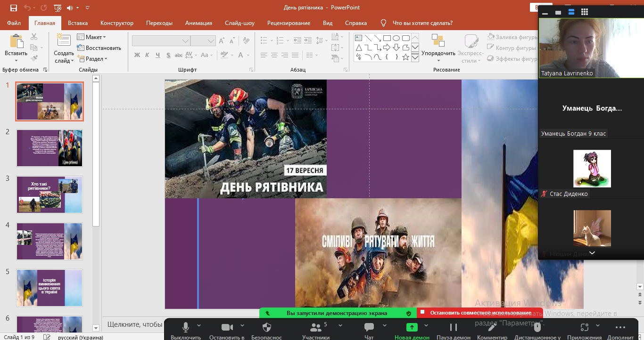Pause sharing with Пауза демонстрации button
Viewport: 644px width, 340px height.
453,330
